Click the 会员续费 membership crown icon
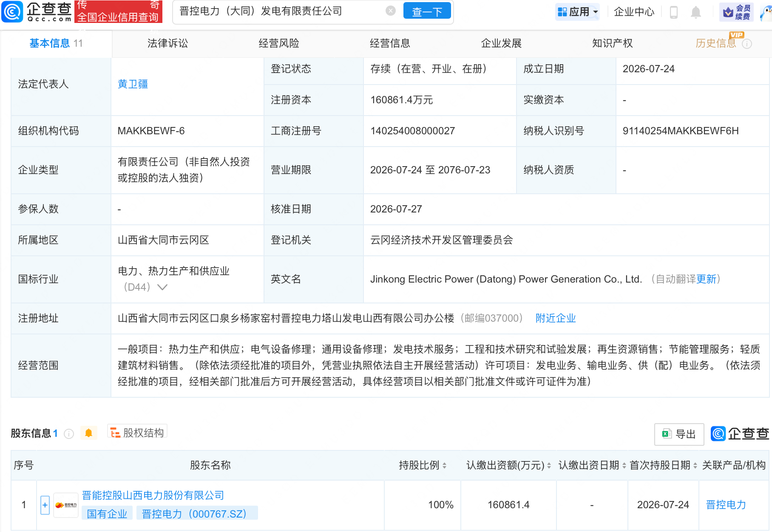The image size is (772, 532). (736, 12)
